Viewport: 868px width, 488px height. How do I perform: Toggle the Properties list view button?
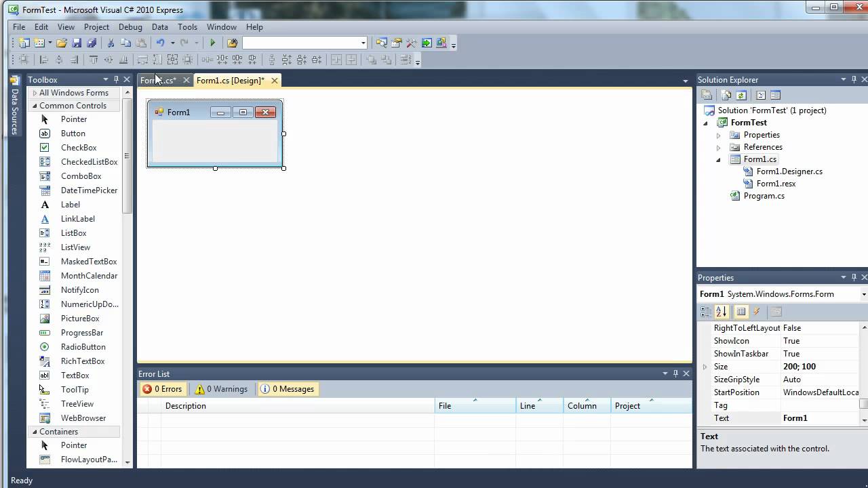pyautogui.click(x=741, y=312)
